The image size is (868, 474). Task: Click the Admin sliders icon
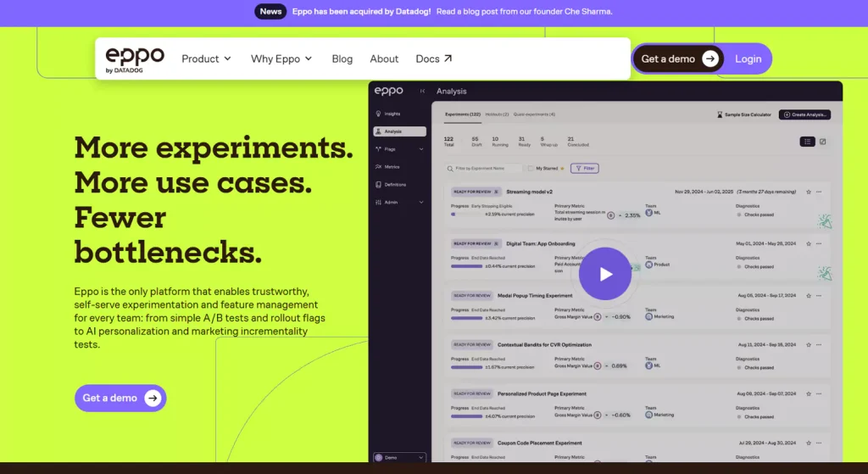[379, 202]
